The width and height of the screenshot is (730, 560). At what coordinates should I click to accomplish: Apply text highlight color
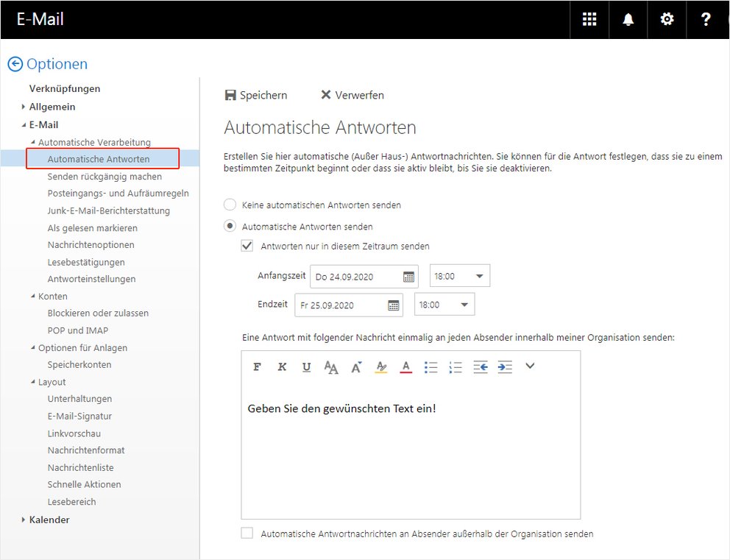coord(381,366)
